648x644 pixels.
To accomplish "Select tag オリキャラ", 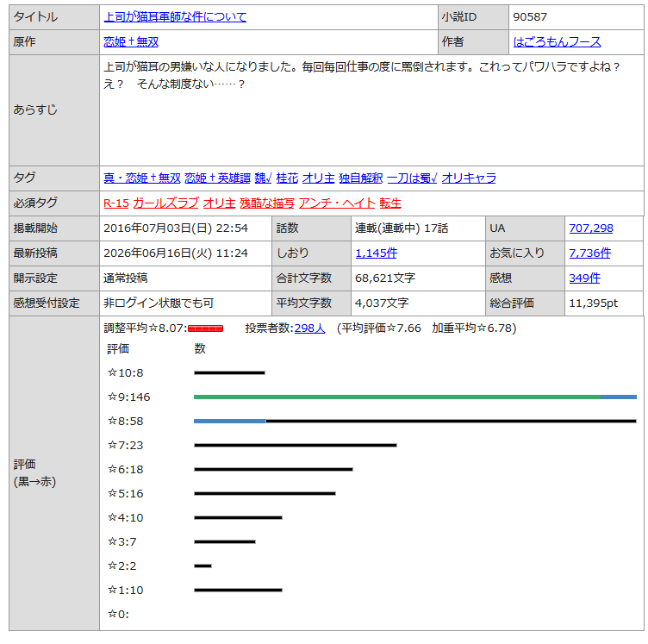I will pos(469,178).
